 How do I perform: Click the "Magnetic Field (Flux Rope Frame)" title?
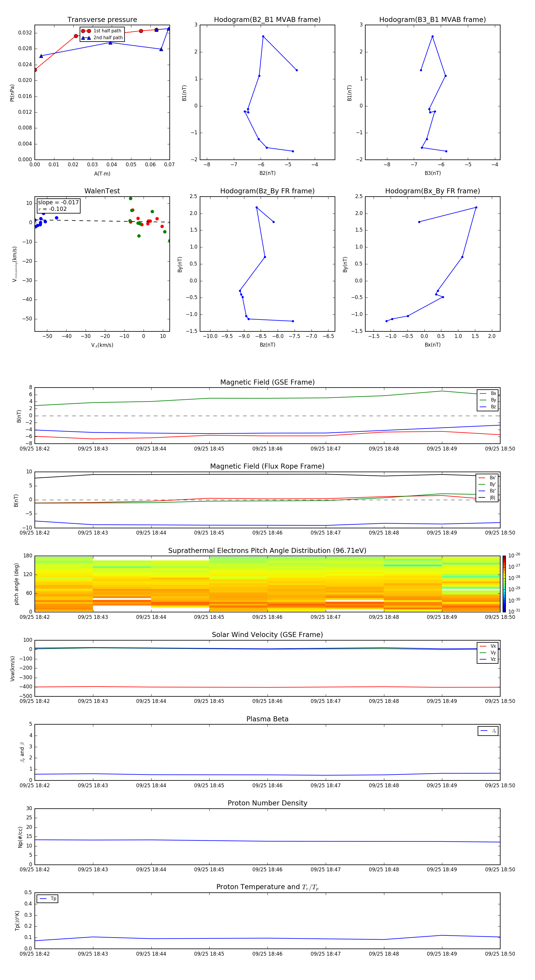[267, 466]
